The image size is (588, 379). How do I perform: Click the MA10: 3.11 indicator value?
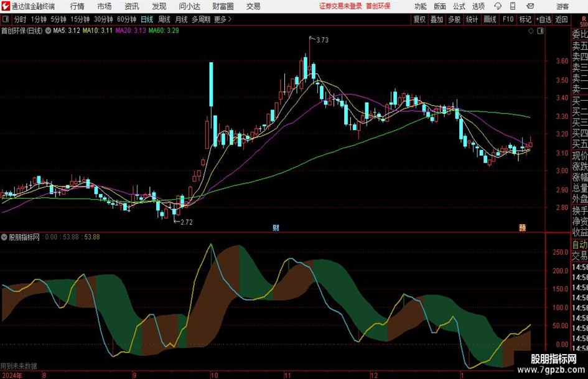coord(98,30)
